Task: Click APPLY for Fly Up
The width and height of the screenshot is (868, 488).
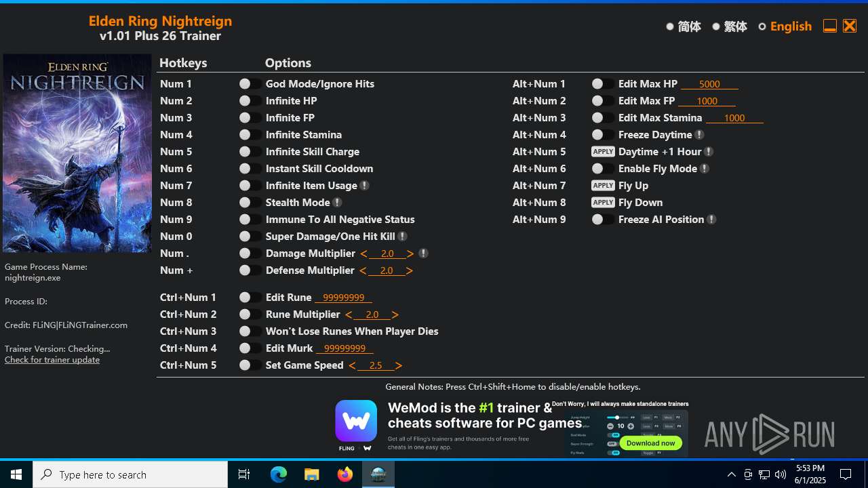Action: 603,186
